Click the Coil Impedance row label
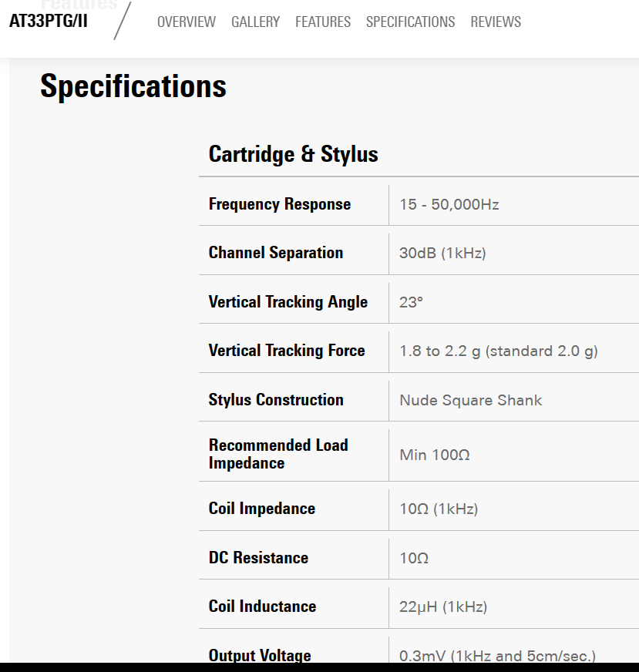The image size is (639, 672). coord(262,509)
